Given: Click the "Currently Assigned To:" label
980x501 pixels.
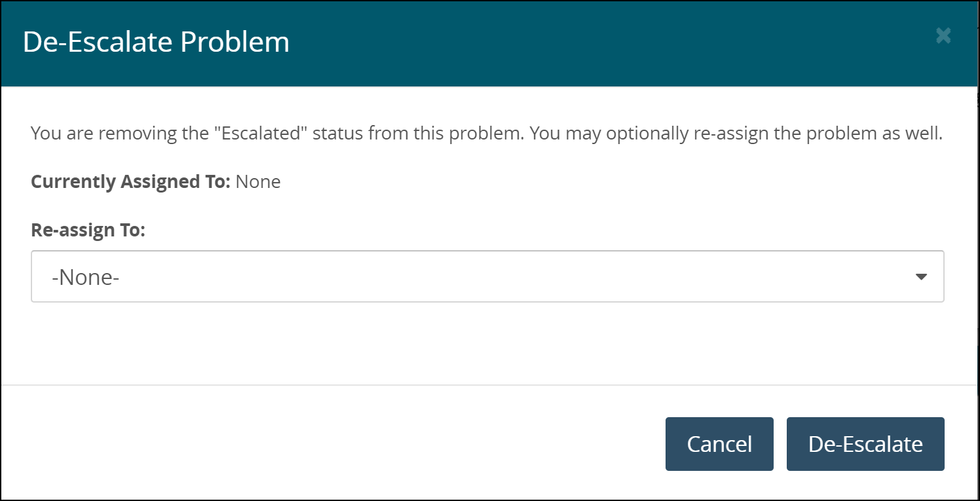Looking at the screenshot, I should [x=130, y=181].
